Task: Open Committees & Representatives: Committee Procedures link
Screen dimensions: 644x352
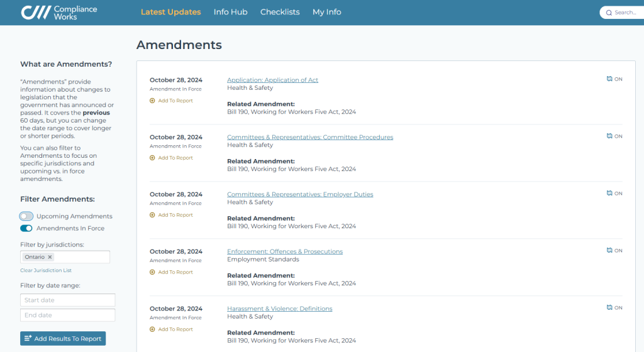Action: 310,137
